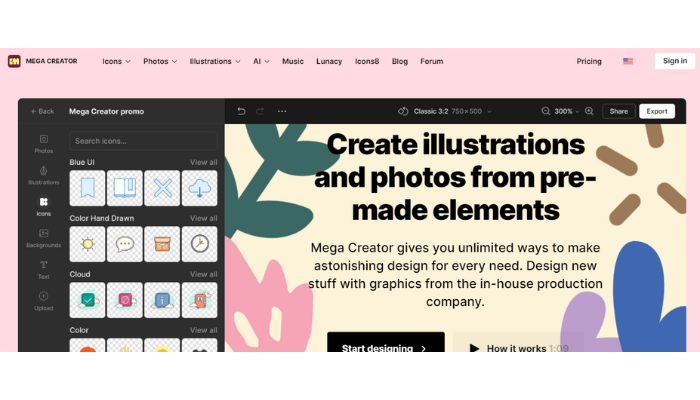The image size is (700, 400).
Task: Click the zoom in magnifier icon
Action: click(589, 111)
